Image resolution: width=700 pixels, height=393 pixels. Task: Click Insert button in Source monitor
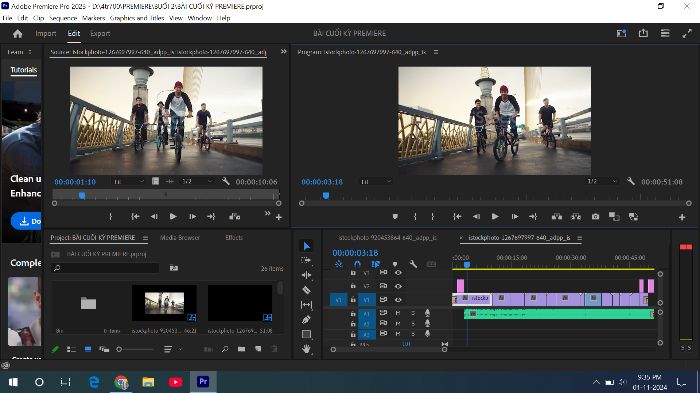coord(234,217)
